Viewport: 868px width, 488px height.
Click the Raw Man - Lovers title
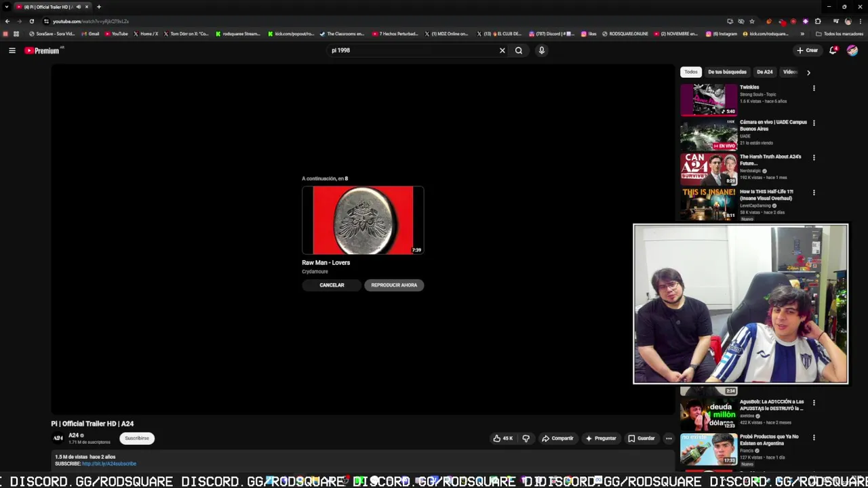(x=326, y=262)
